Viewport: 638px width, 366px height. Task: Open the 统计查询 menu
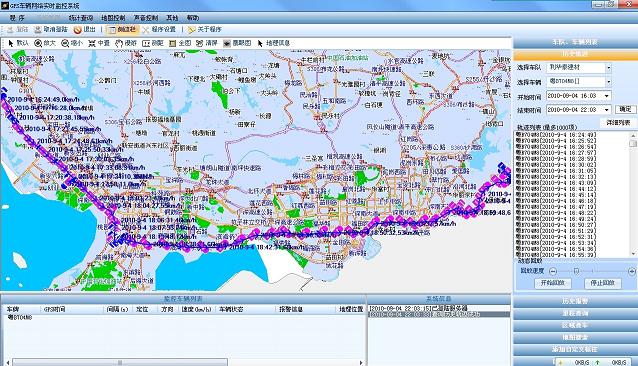[81, 18]
